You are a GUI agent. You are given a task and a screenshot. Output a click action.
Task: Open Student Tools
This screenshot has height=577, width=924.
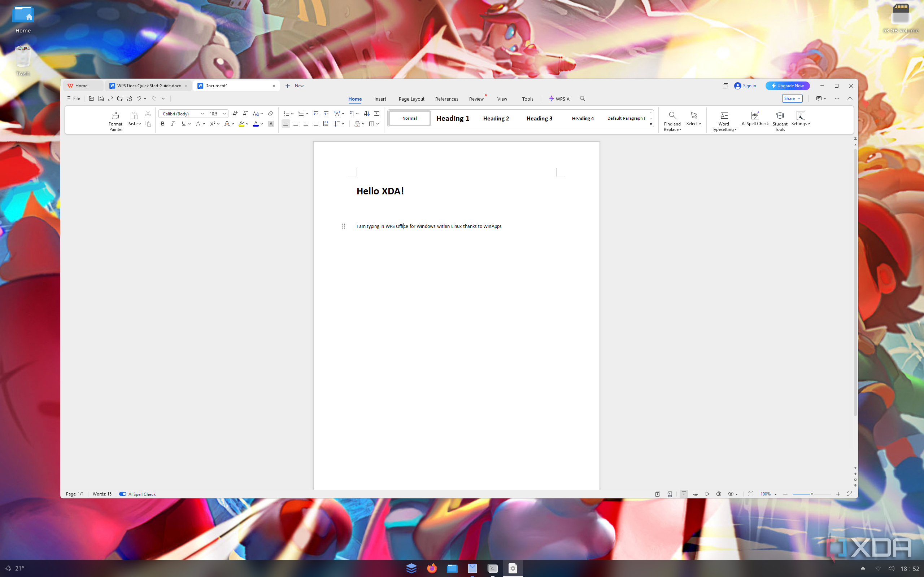[x=779, y=120]
